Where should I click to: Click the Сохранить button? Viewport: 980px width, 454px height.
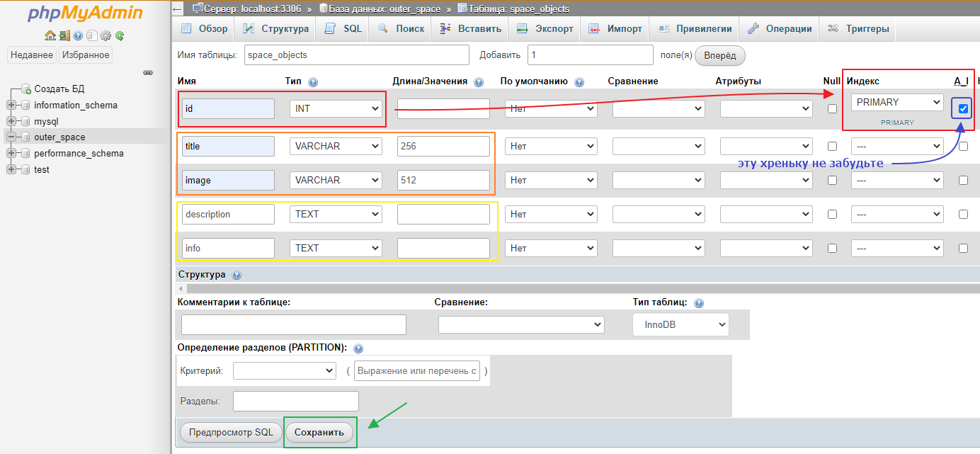coord(319,432)
